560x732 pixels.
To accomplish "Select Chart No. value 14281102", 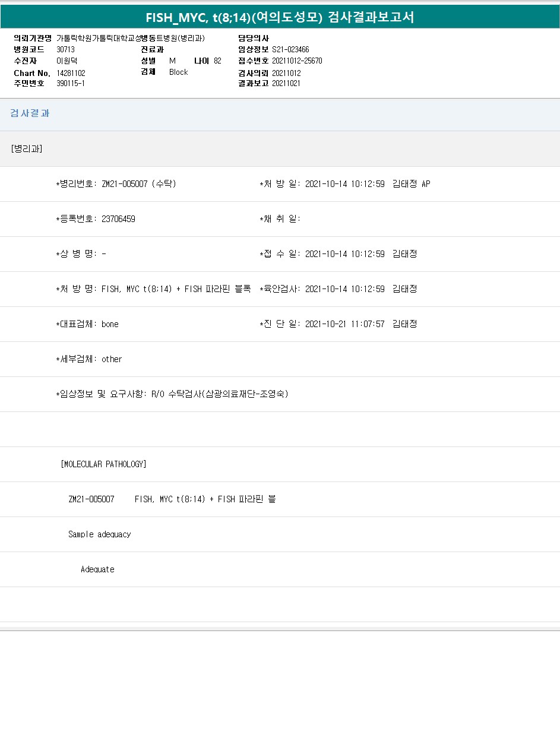I will pyautogui.click(x=71, y=73).
